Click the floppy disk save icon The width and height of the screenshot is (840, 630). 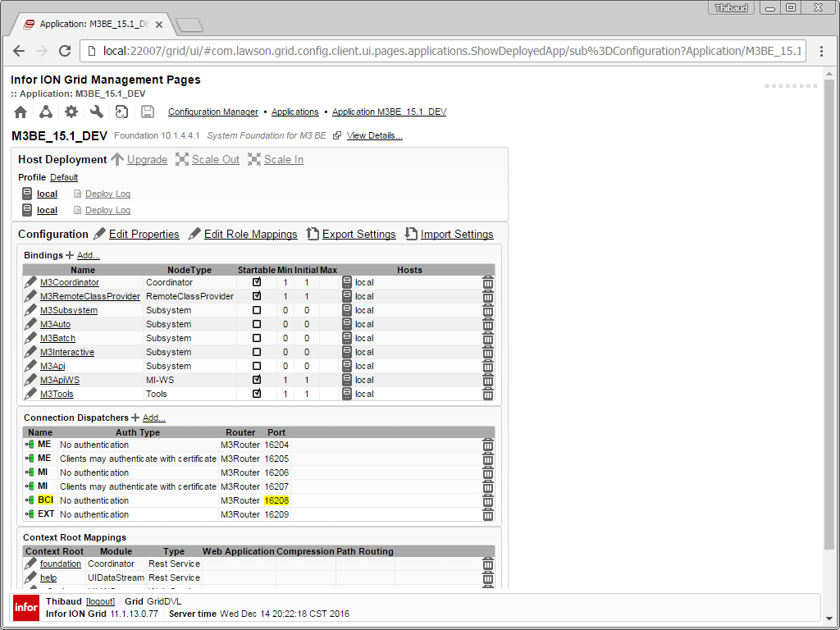[148, 112]
